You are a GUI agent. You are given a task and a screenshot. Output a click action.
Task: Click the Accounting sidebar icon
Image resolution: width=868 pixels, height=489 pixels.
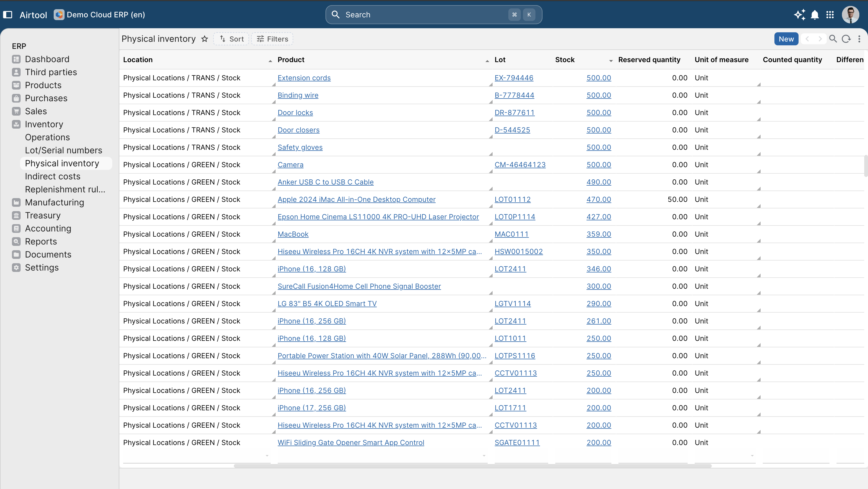[x=16, y=228]
